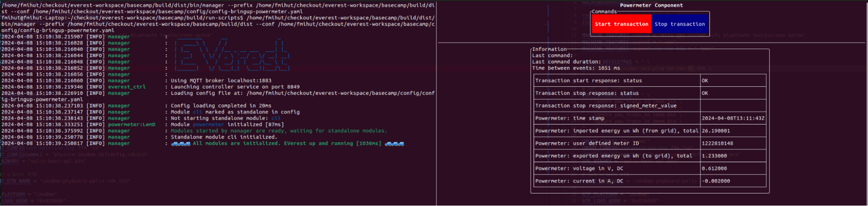The image size is (868, 206).
Task: Select the imported energy total value 26.190001
Action: point(716,131)
